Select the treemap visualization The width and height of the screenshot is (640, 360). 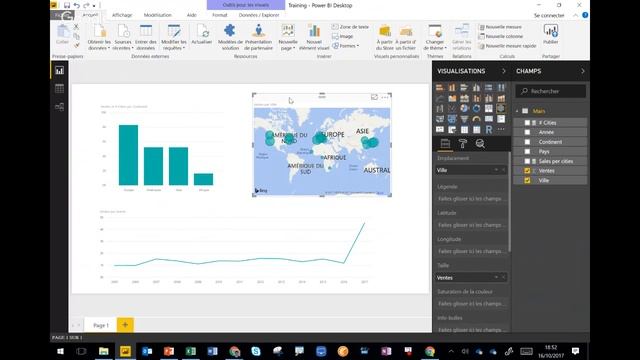[489, 109]
